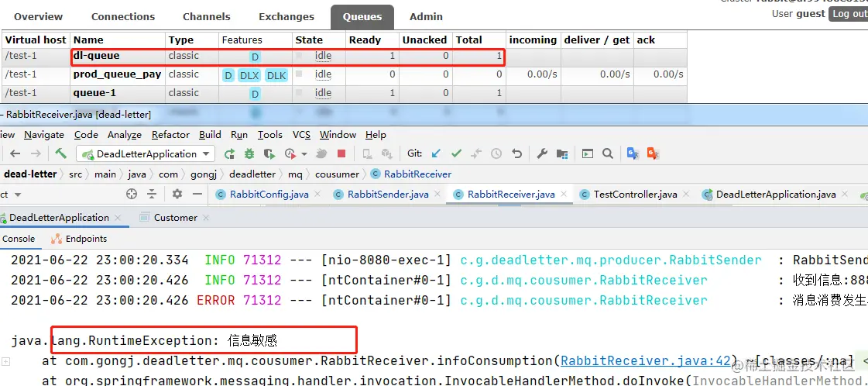Switch to RabbitMQ Exchanges tab
The height and width of the screenshot is (386, 868).
click(x=286, y=16)
